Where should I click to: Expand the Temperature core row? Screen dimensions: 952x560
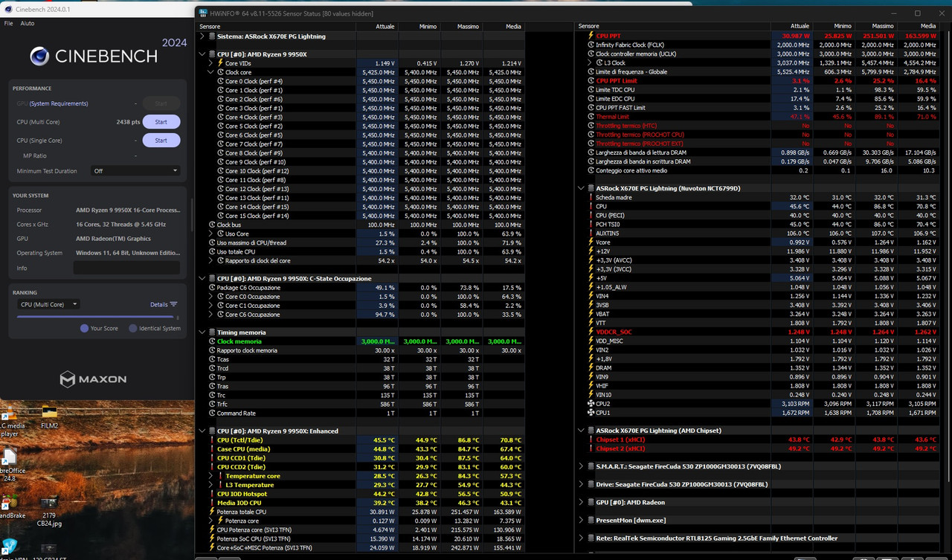coord(210,476)
